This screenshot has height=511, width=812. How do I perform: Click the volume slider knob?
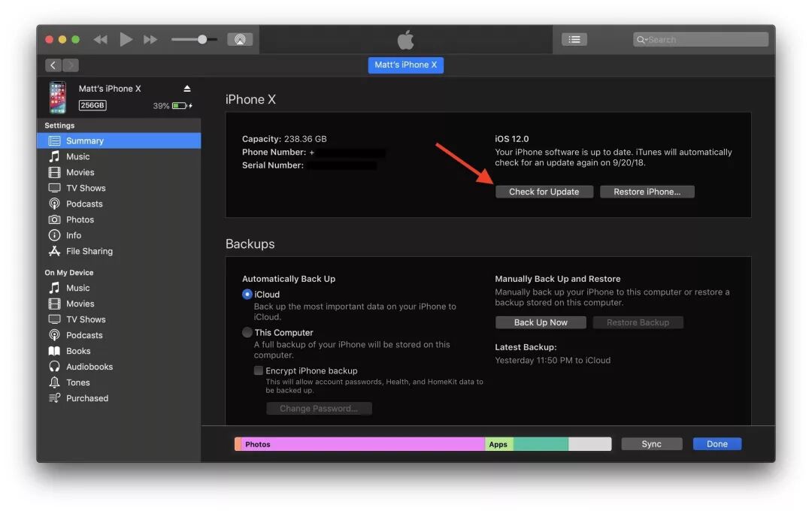pyautogui.click(x=202, y=39)
